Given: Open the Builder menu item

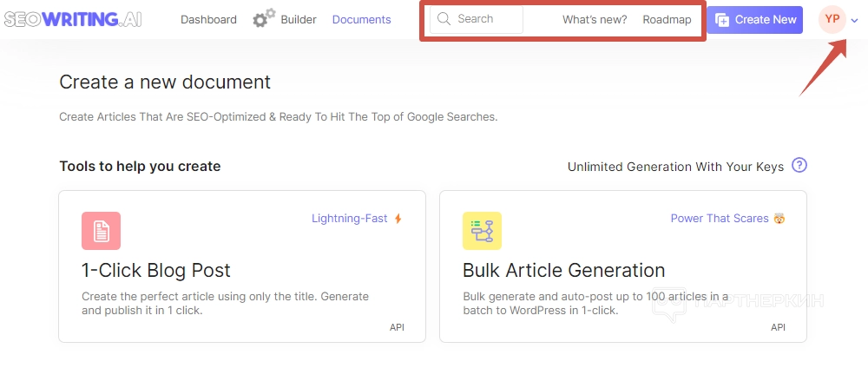Looking at the screenshot, I should point(299,19).
